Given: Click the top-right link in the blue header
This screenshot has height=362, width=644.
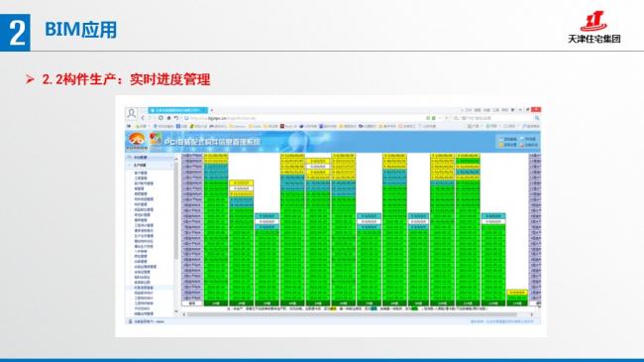Looking at the screenshot, I should (530, 139).
